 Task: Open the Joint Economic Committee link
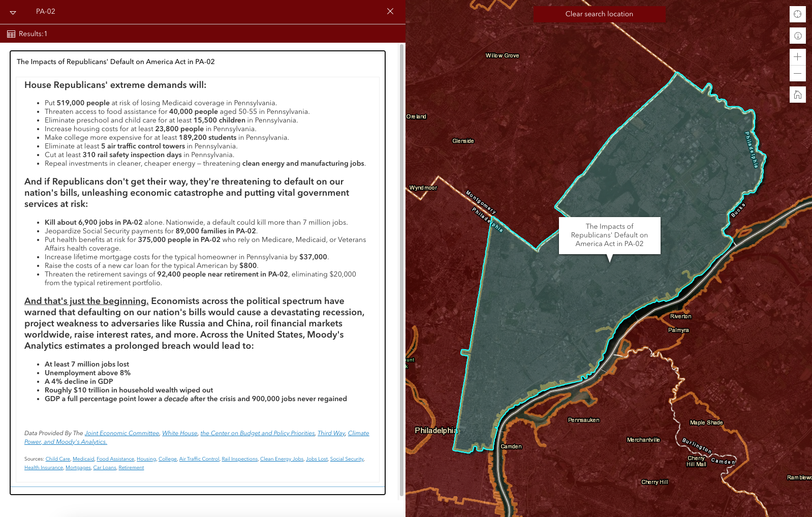pyautogui.click(x=122, y=433)
